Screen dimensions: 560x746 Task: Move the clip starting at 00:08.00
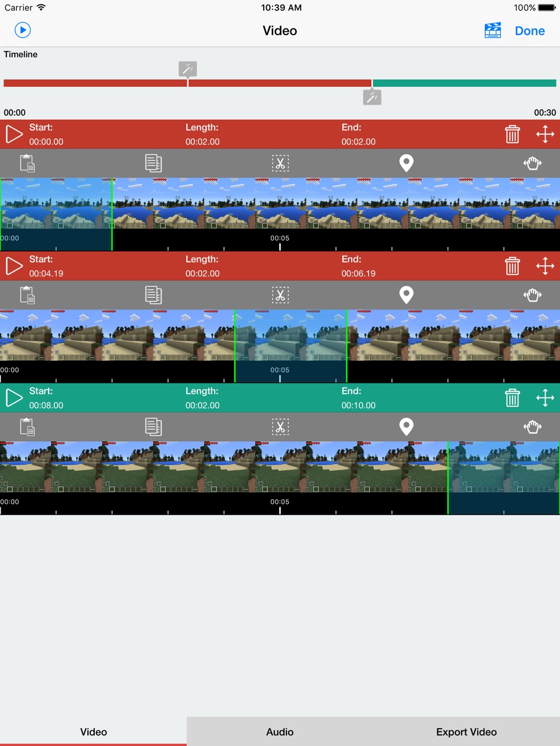point(545,398)
